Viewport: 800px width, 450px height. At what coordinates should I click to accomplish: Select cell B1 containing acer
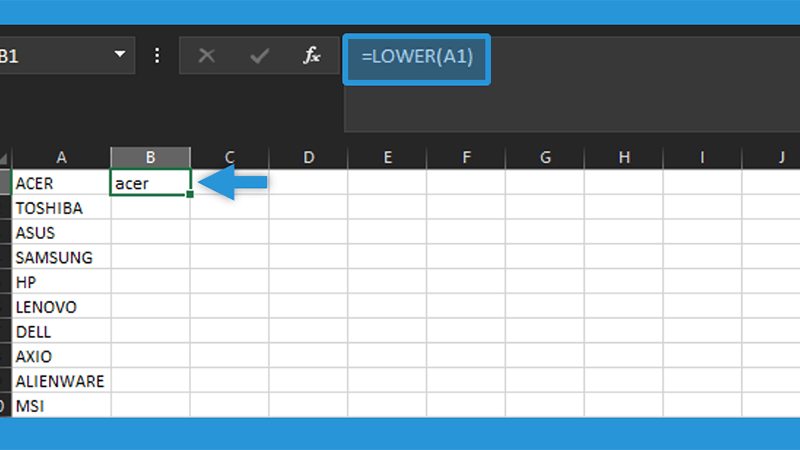click(151, 182)
